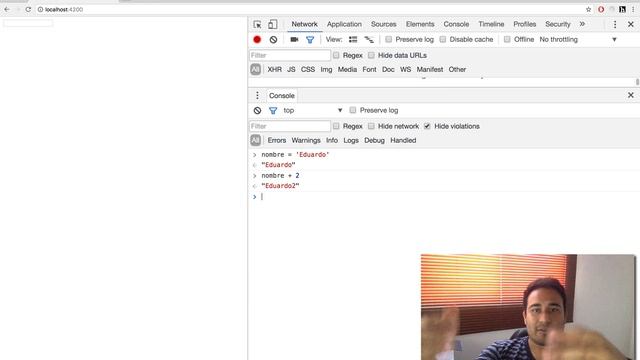Enable Preserve log in Network panel
The image size is (640, 360).
pyautogui.click(x=389, y=39)
